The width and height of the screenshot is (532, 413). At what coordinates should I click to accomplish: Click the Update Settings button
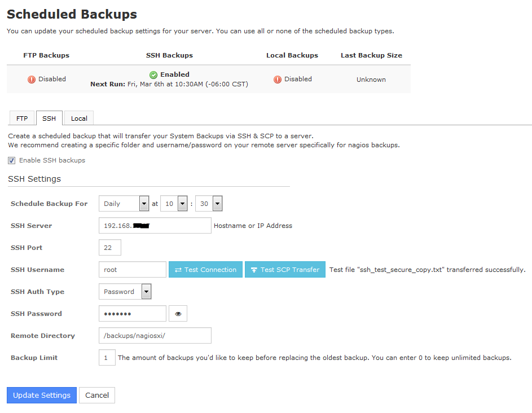(x=42, y=395)
